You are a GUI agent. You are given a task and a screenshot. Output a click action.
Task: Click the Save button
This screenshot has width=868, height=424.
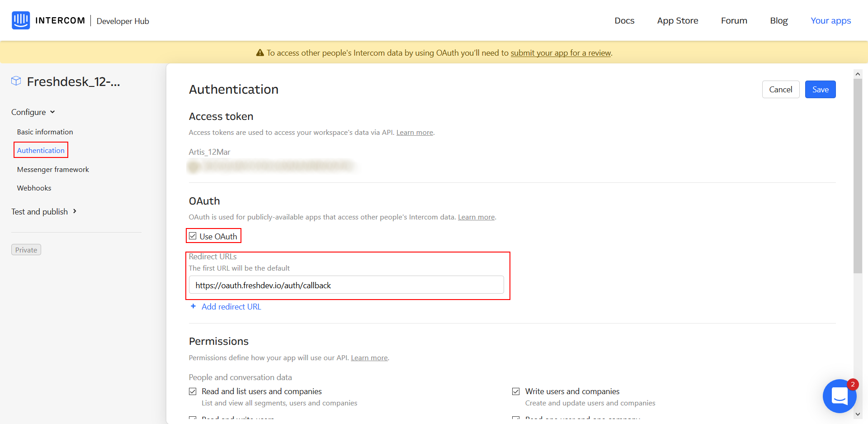point(820,89)
